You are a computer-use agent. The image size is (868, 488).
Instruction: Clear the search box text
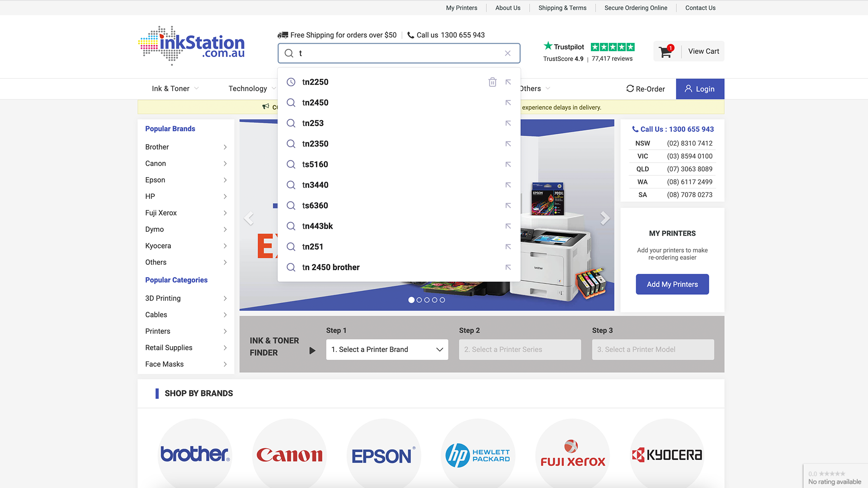[508, 53]
